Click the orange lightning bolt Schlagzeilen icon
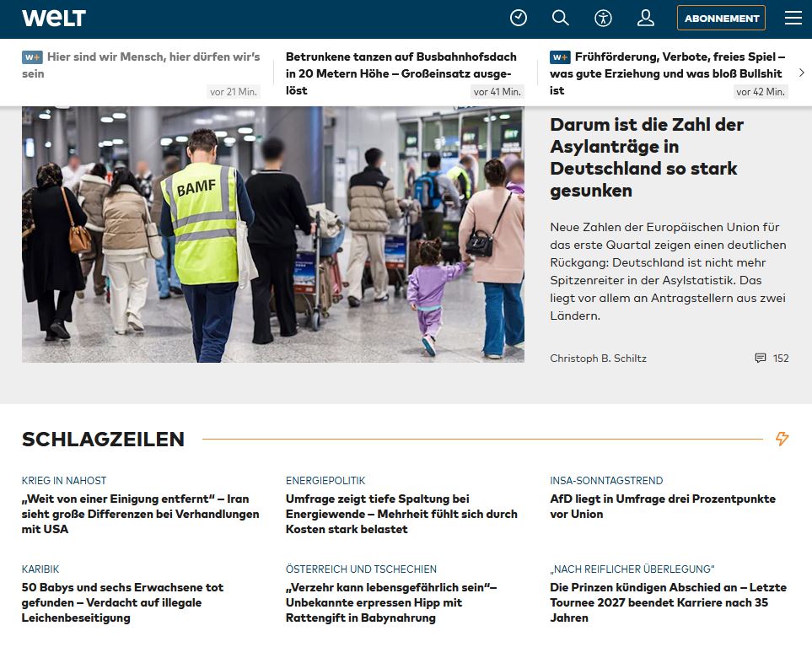812x669 pixels. coord(782,439)
